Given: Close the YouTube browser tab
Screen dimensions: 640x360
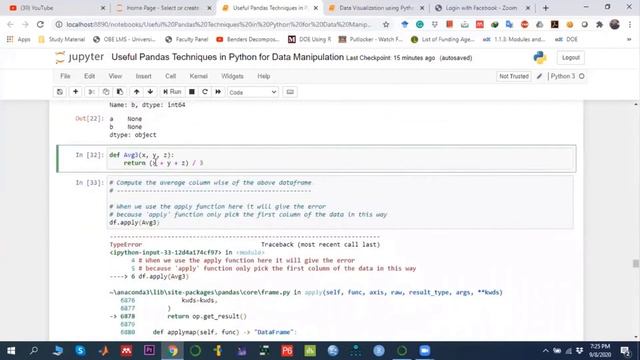Looking at the screenshot, I should (x=103, y=8).
